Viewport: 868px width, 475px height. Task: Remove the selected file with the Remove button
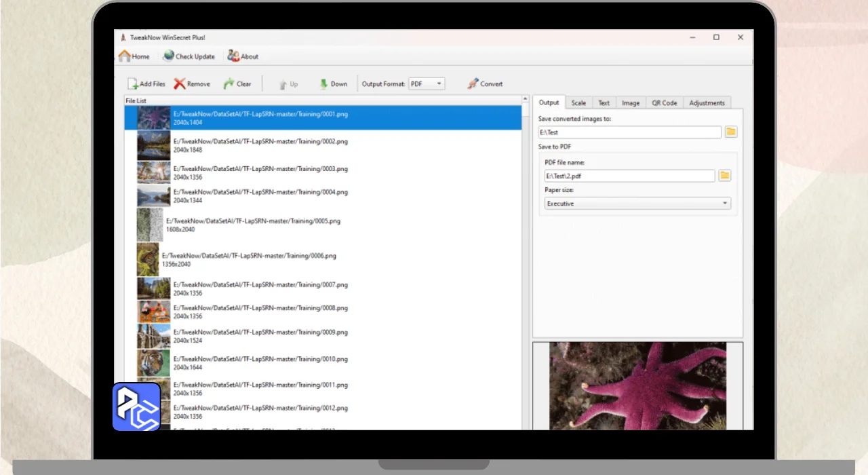pyautogui.click(x=192, y=84)
